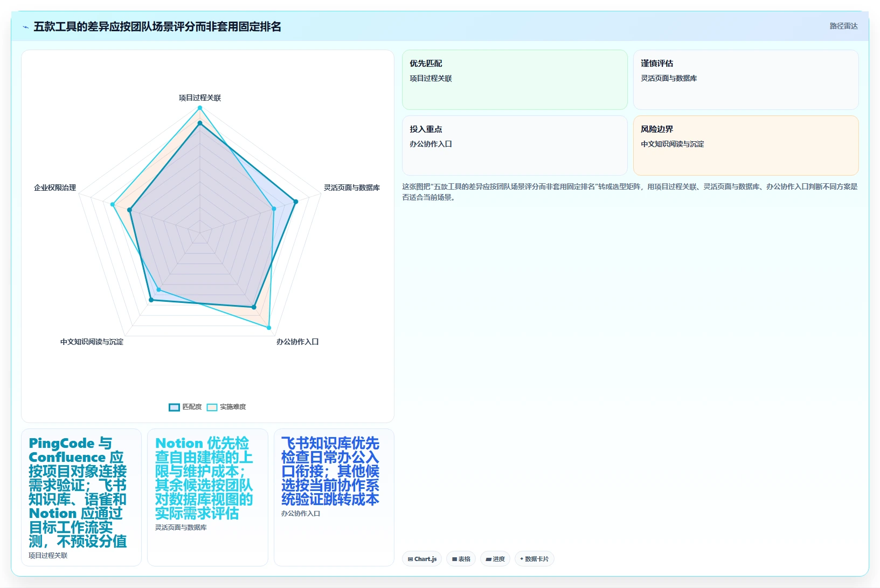Toggle the 实施难度 legend swatch

[212, 407]
